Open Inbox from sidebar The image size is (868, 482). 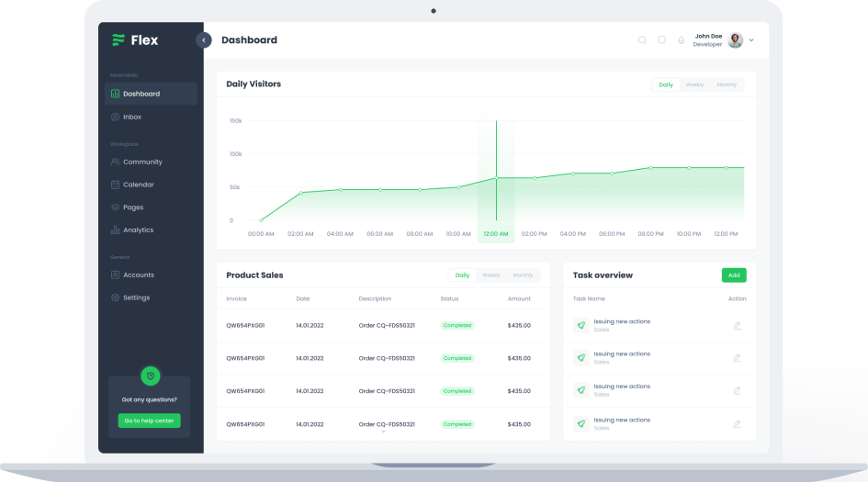click(131, 117)
